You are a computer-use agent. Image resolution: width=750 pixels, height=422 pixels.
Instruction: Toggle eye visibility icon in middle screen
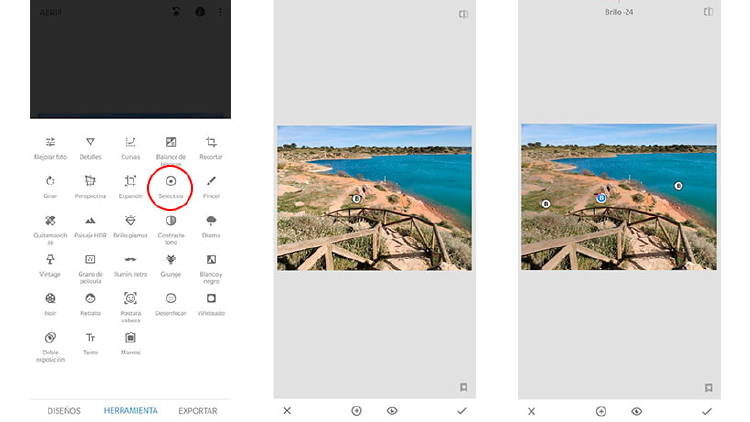click(x=392, y=411)
